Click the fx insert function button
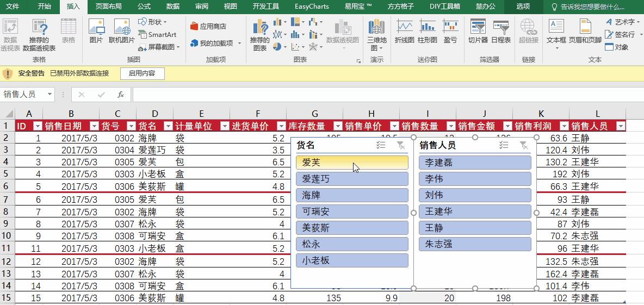Image resolution: width=644 pixels, height=305 pixels. (121, 95)
